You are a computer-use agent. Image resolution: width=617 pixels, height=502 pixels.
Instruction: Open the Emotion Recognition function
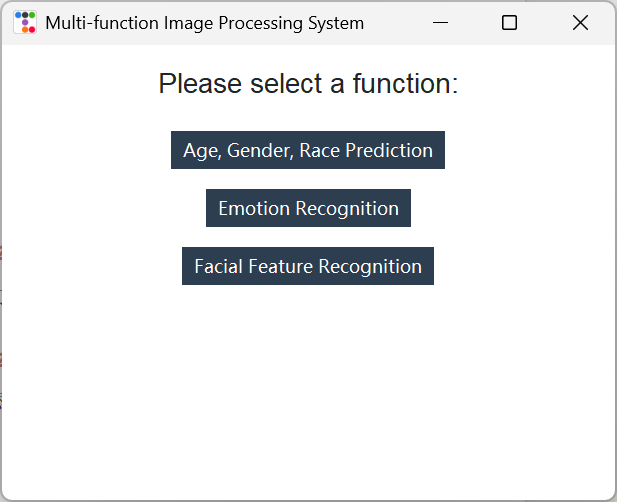pyautogui.click(x=308, y=208)
